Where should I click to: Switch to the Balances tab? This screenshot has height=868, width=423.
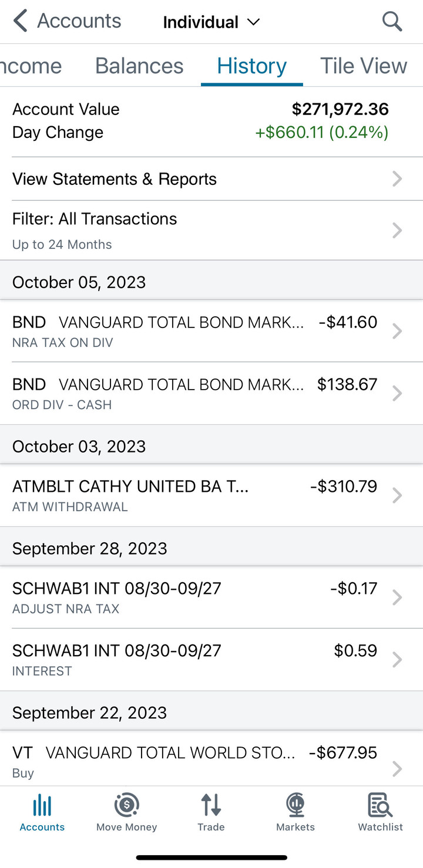pyautogui.click(x=139, y=66)
